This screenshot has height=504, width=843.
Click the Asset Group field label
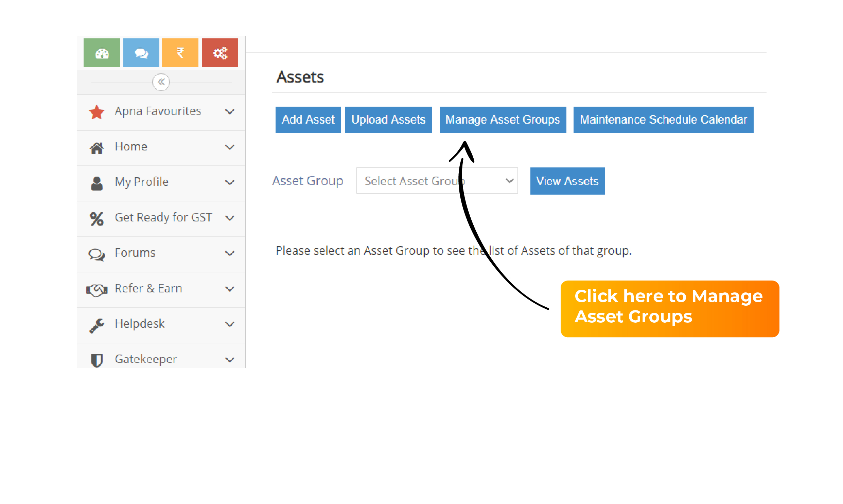[308, 181]
